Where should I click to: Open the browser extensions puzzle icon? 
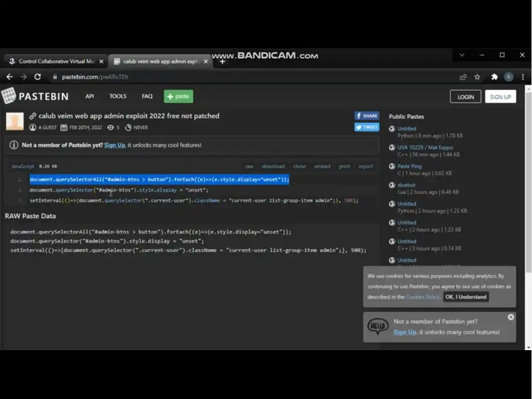tap(495, 77)
